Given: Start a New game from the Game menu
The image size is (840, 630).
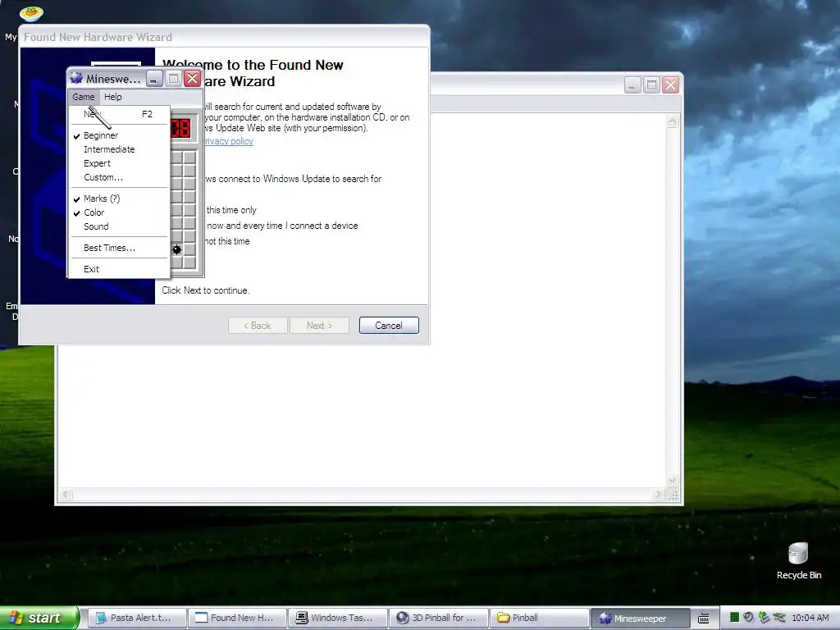Looking at the screenshot, I should [119, 114].
